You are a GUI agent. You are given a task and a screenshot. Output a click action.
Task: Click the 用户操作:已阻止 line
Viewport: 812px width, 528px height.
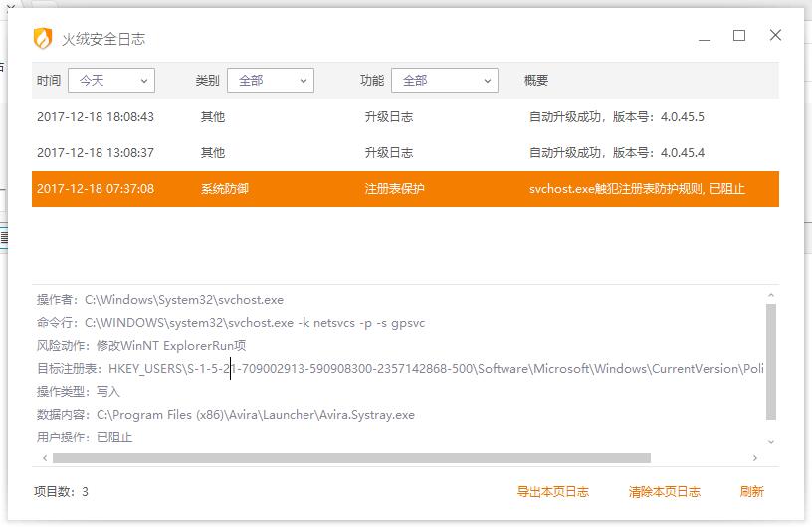point(84,438)
